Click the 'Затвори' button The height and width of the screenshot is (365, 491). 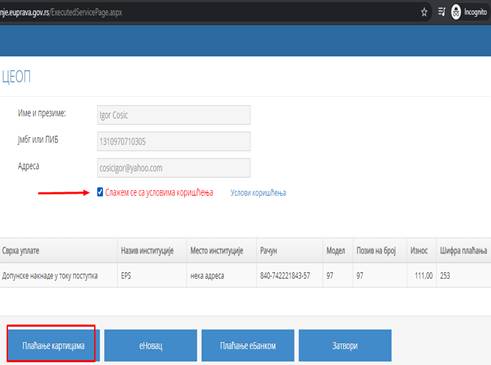(345, 345)
